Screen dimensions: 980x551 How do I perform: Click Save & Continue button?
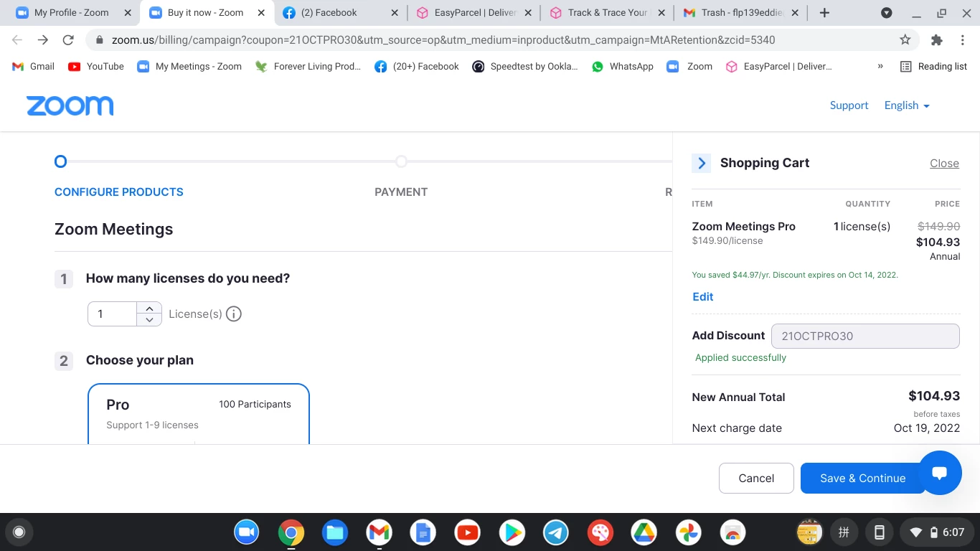[862, 478]
